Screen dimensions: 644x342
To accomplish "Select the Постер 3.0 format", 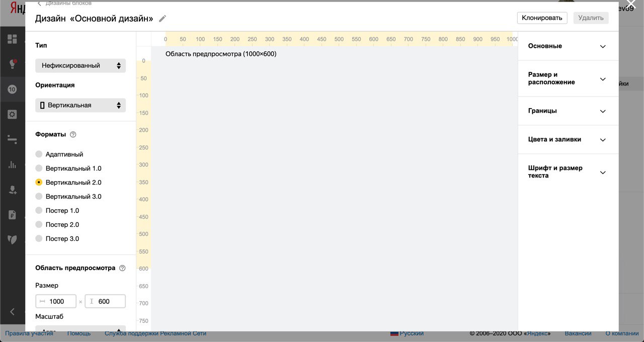I will (57, 239).
